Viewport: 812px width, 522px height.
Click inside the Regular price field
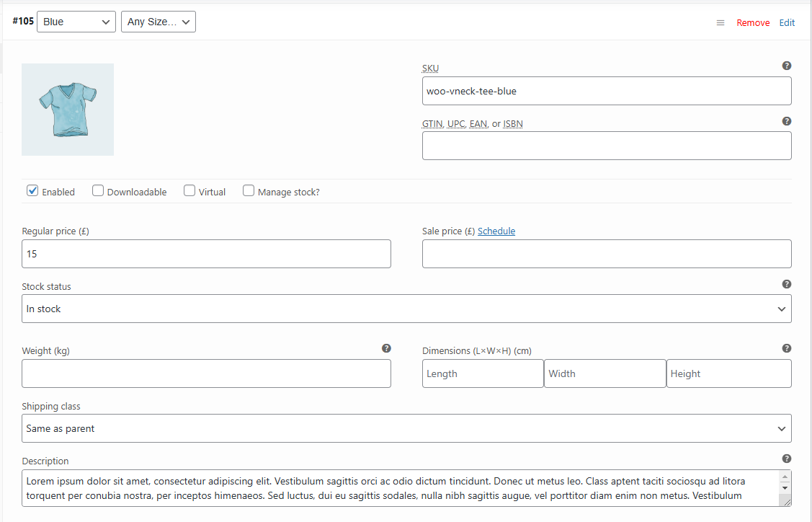click(x=206, y=254)
